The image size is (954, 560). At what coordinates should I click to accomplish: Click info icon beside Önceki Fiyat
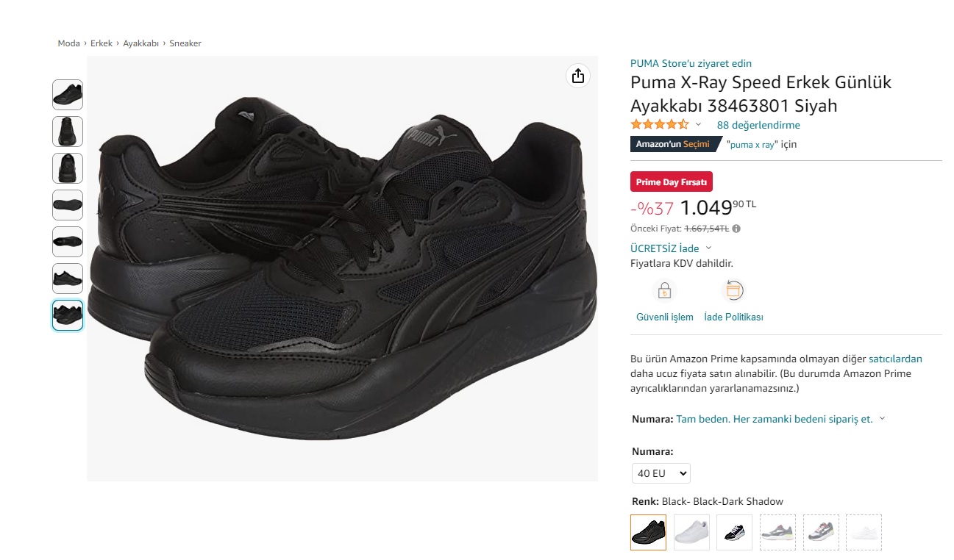coord(736,229)
